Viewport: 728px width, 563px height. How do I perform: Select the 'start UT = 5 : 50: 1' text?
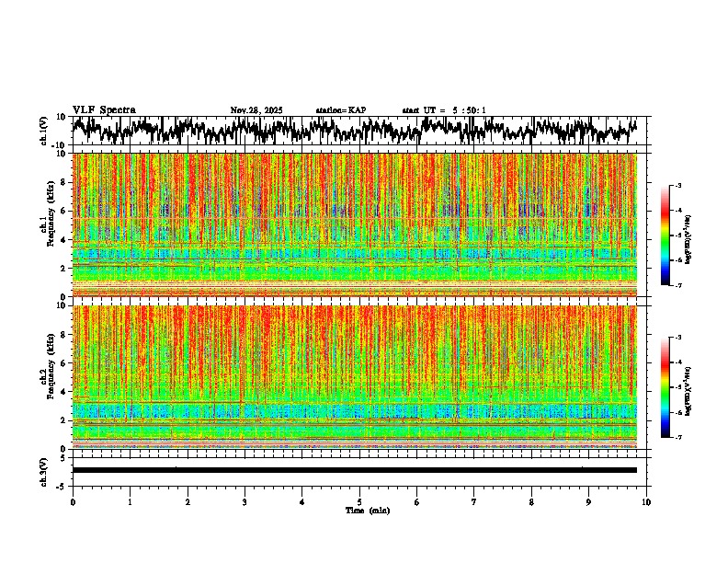[x=444, y=110]
